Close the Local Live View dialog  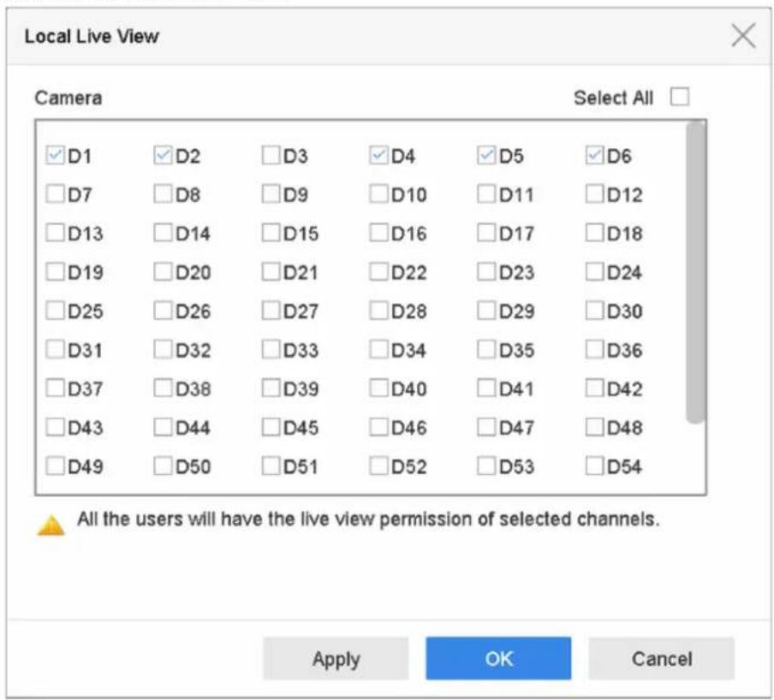(x=743, y=36)
